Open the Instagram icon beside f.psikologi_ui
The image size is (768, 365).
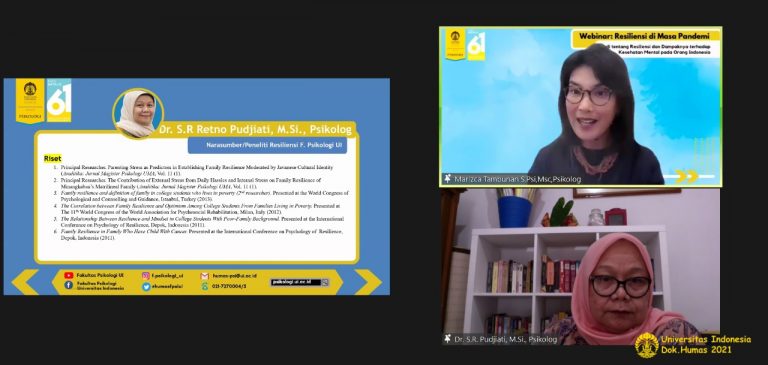146,275
